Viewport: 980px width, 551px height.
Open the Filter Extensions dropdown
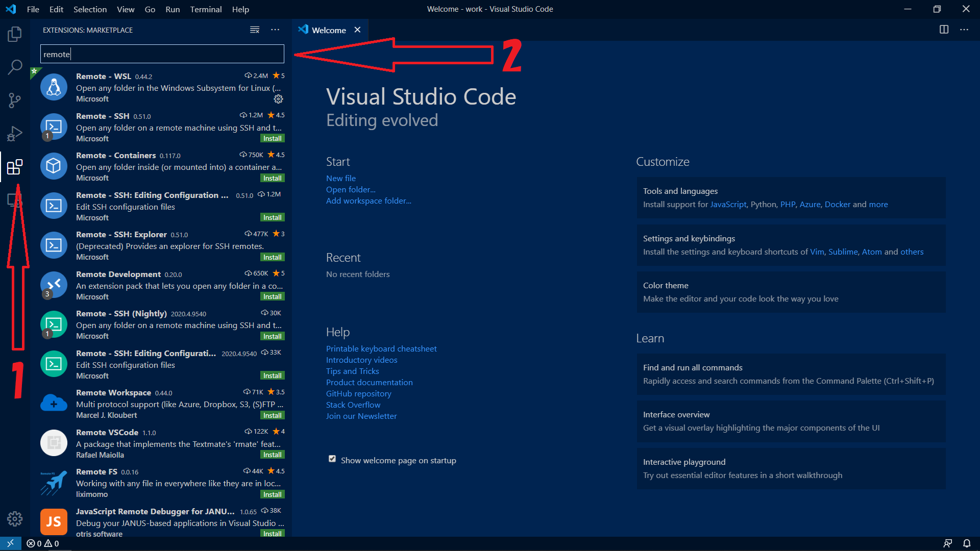(255, 30)
